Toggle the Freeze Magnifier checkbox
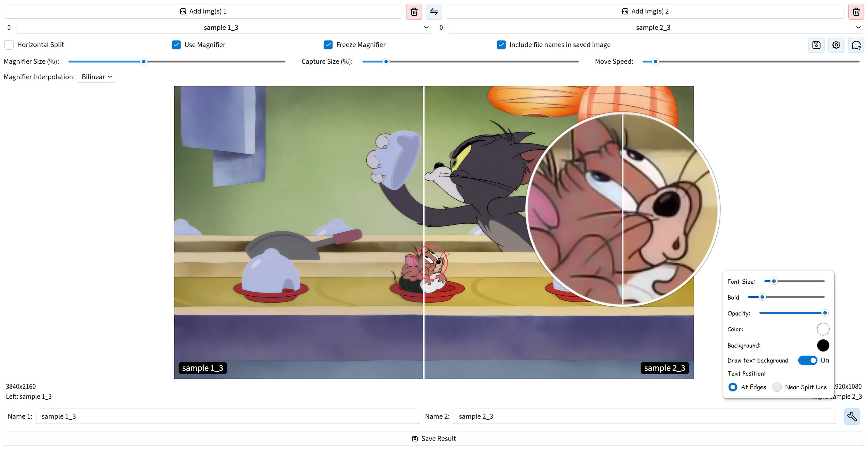The height and width of the screenshot is (450, 868). (328, 45)
